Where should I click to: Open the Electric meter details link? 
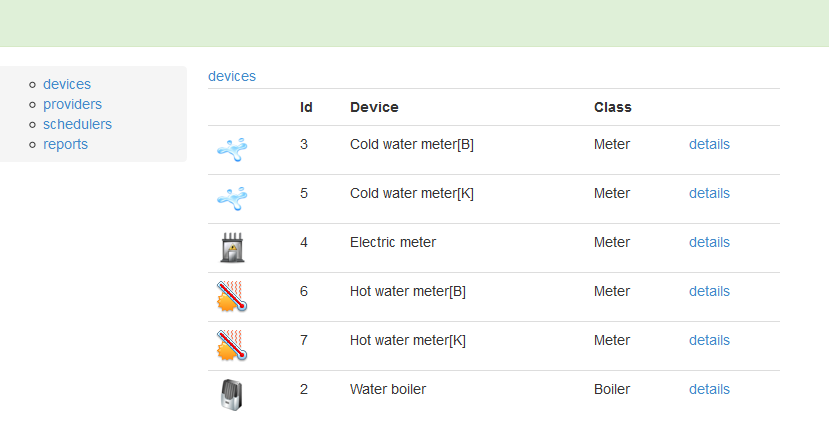click(709, 242)
